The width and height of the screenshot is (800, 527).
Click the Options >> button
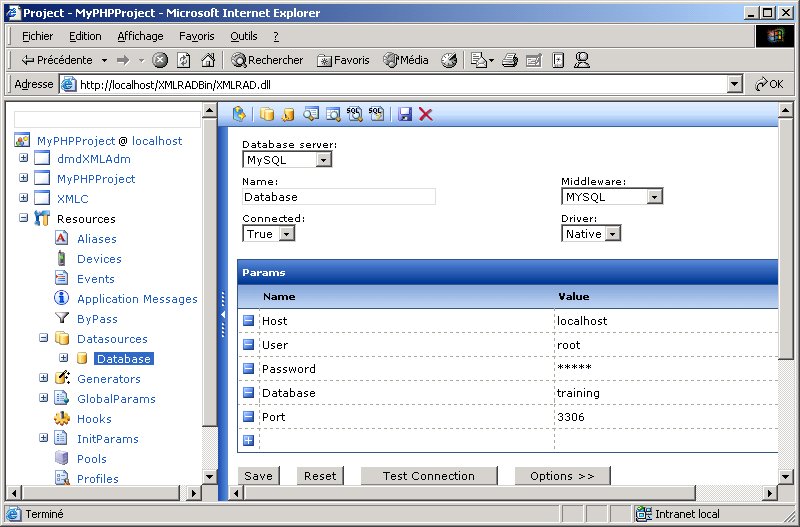[x=562, y=476]
